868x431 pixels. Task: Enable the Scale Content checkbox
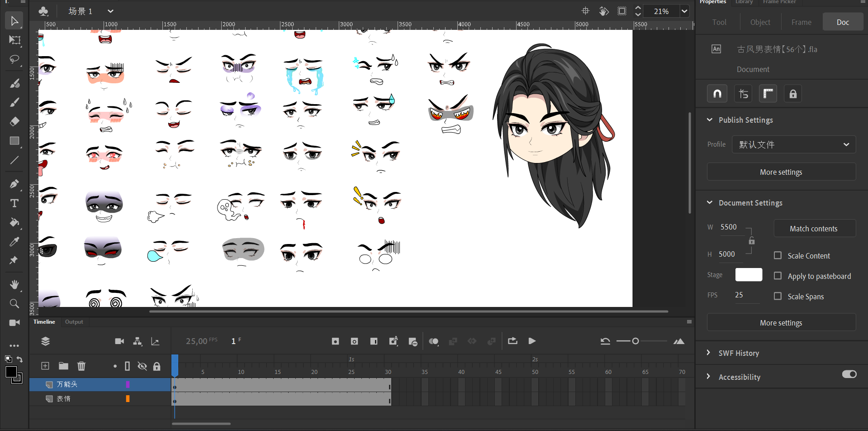tap(778, 255)
